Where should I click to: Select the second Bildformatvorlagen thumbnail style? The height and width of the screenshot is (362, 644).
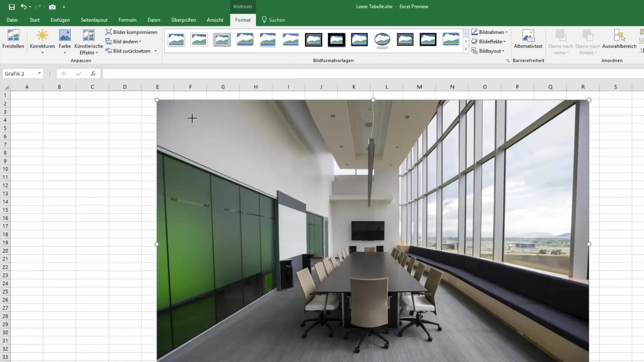point(199,39)
